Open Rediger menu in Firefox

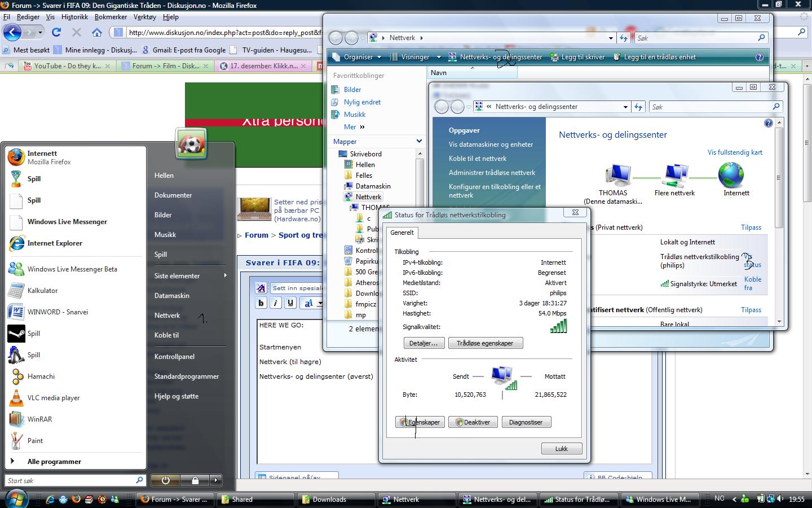(28, 17)
